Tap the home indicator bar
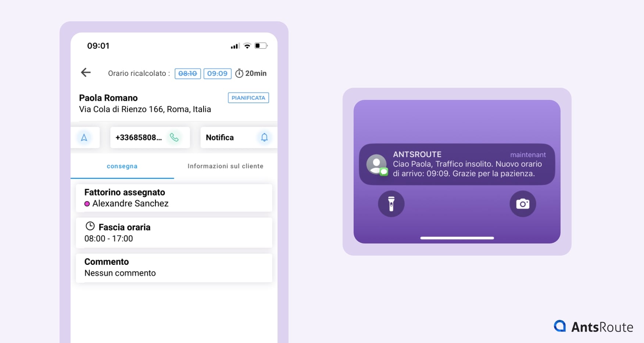Screen dimensions: 644x343 [457, 238]
